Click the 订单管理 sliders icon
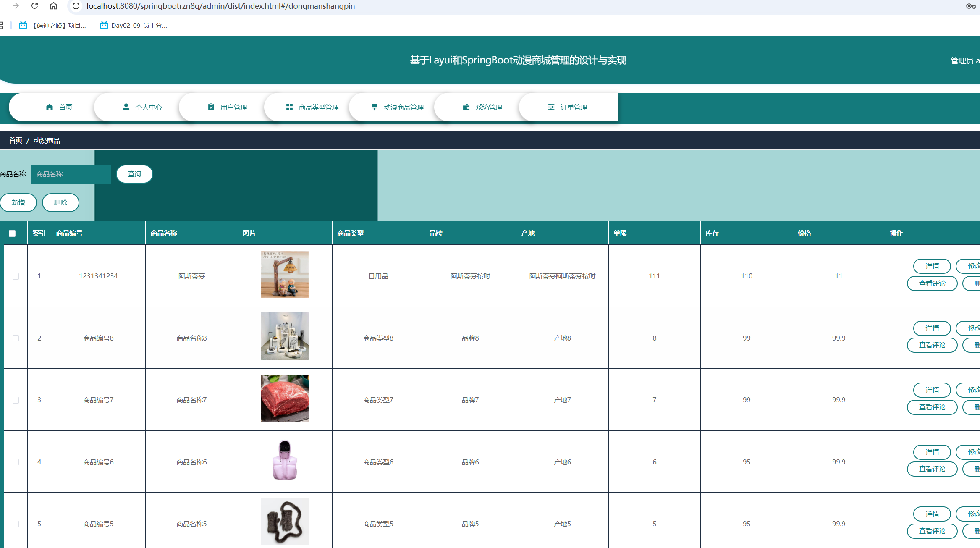Screen dimensions: 980x548 coord(551,107)
